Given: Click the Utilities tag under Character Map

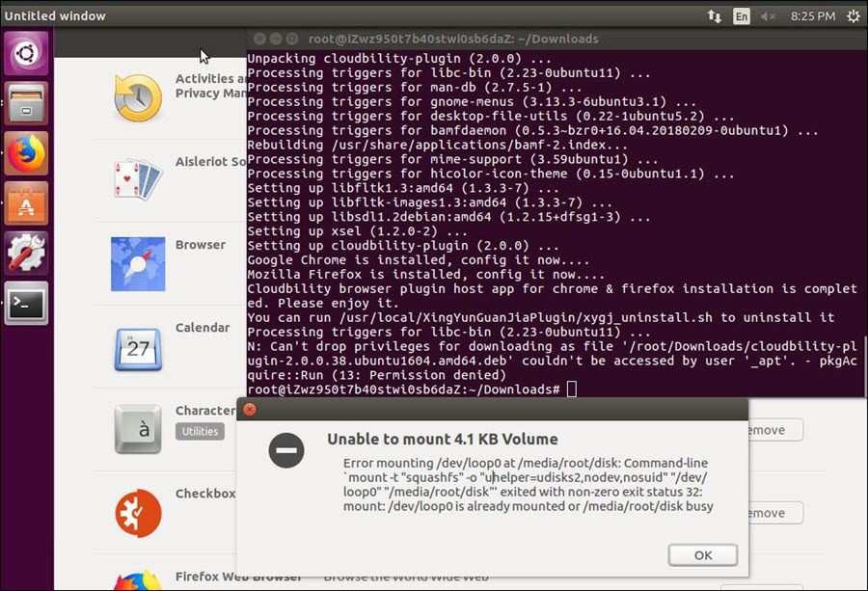Looking at the screenshot, I should click(200, 431).
